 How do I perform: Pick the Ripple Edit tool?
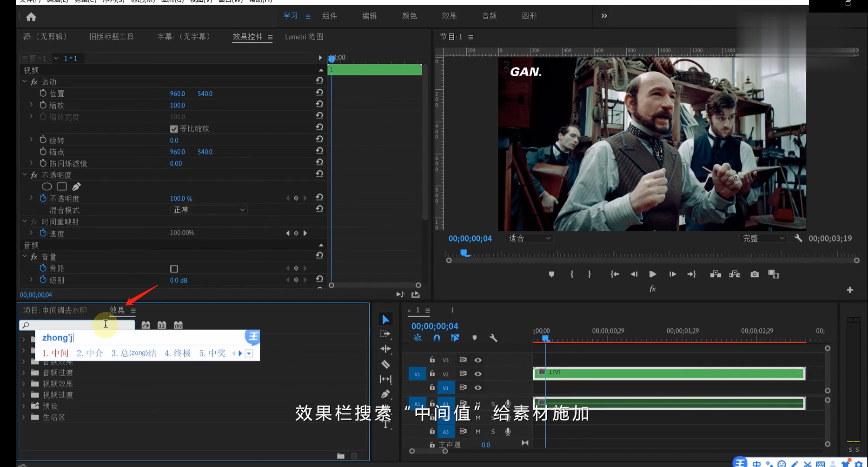pyautogui.click(x=385, y=349)
